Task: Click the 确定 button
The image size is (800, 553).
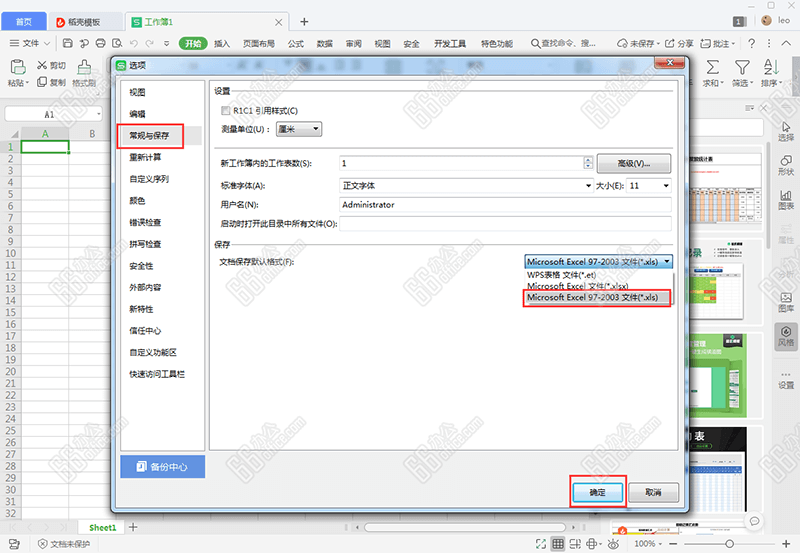Action: point(597,492)
